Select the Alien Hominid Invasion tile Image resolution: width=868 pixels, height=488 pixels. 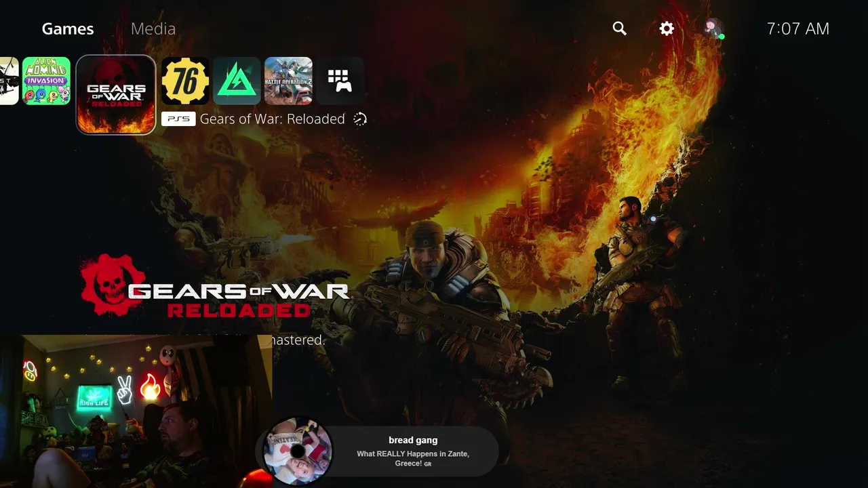[x=46, y=81]
